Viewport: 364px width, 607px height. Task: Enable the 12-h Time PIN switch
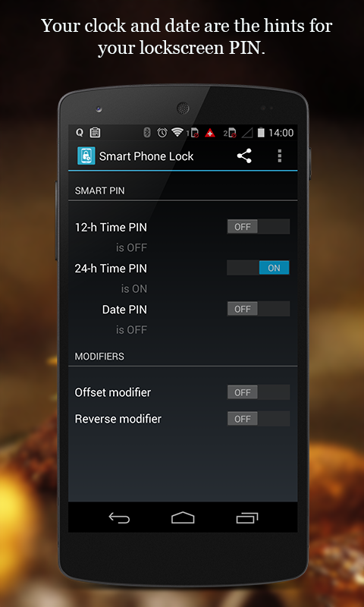point(258,227)
